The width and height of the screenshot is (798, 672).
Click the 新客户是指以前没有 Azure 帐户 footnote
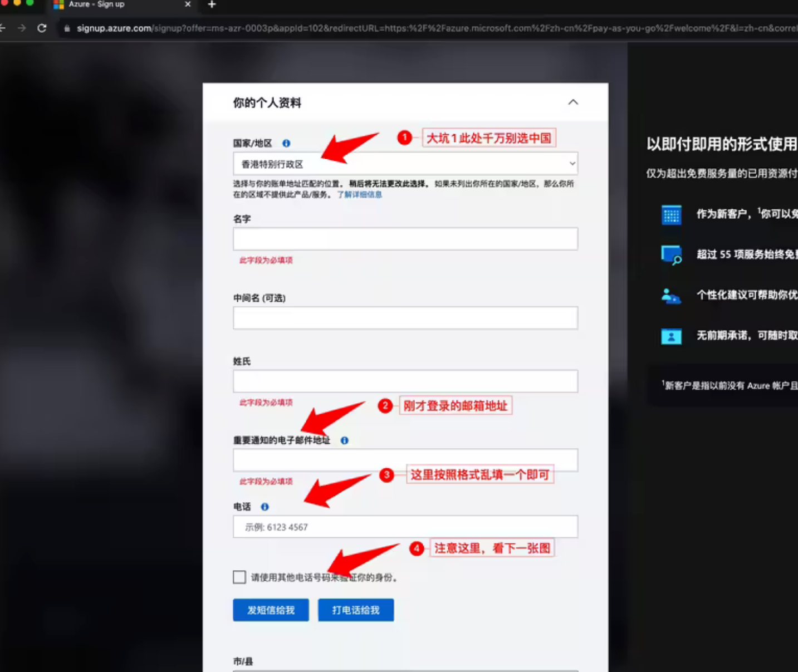tap(730, 385)
